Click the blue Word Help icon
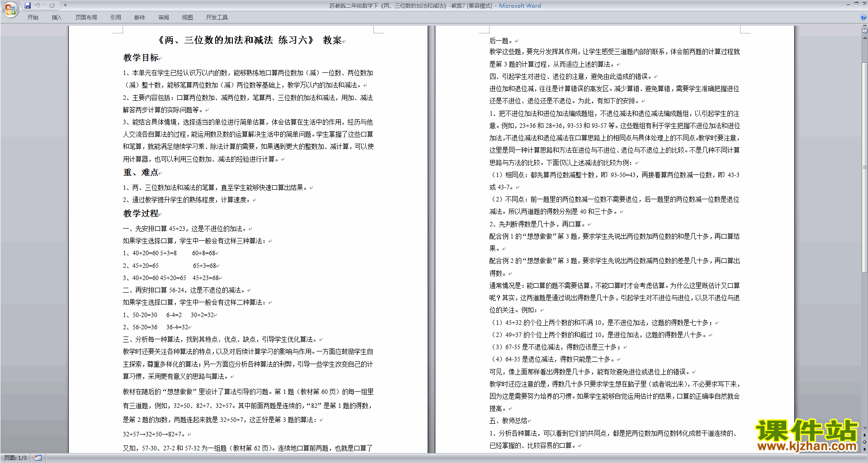The height and width of the screenshot is (463, 868). tap(864, 17)
